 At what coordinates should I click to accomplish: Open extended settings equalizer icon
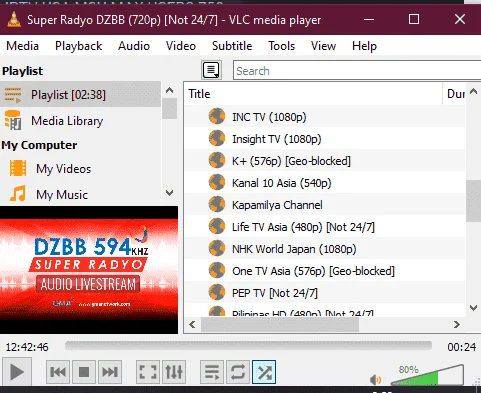point(174,372)
